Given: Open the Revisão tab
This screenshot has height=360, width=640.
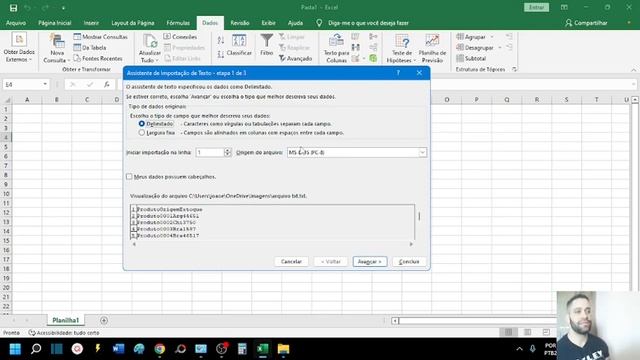Looking at the screenshot, I should click(240, 23).
